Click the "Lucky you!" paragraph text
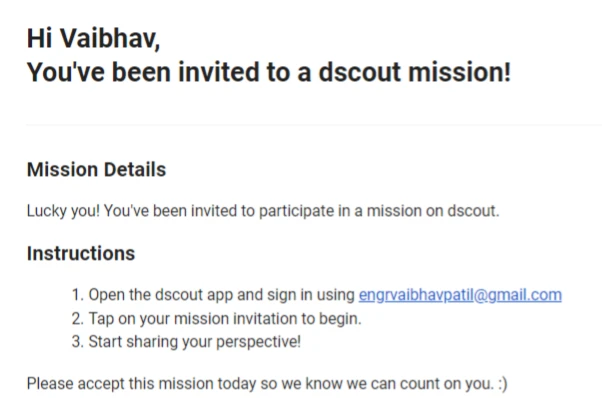Screen dimensions: 602x398 pos(263,211)
